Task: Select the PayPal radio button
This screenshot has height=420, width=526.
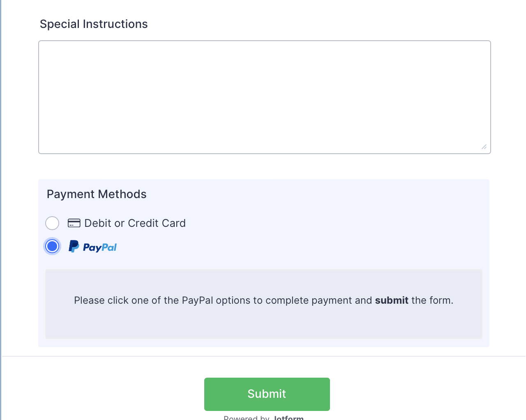Action: click(52, 247)
